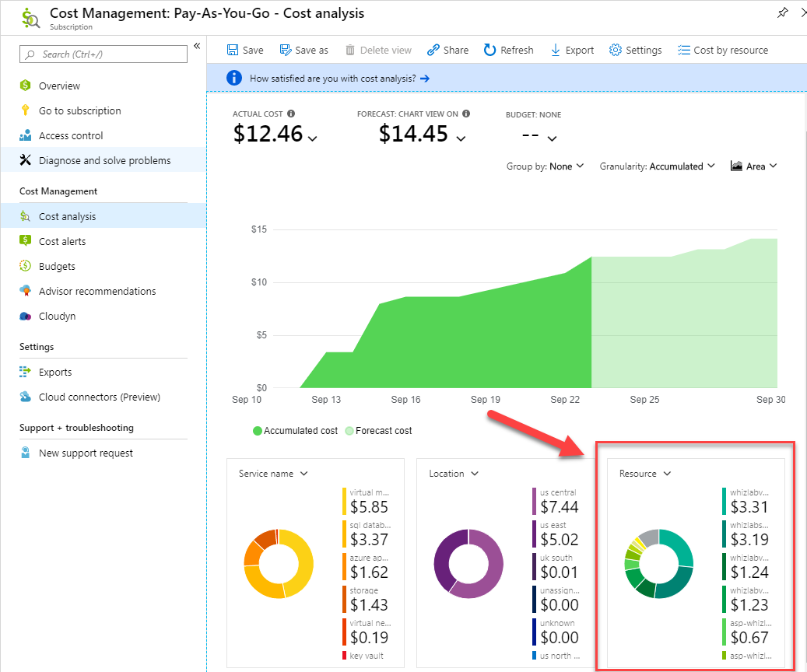The image size is (807, 672).
Task: Click the Share link icon
Action: pos(433,50)
